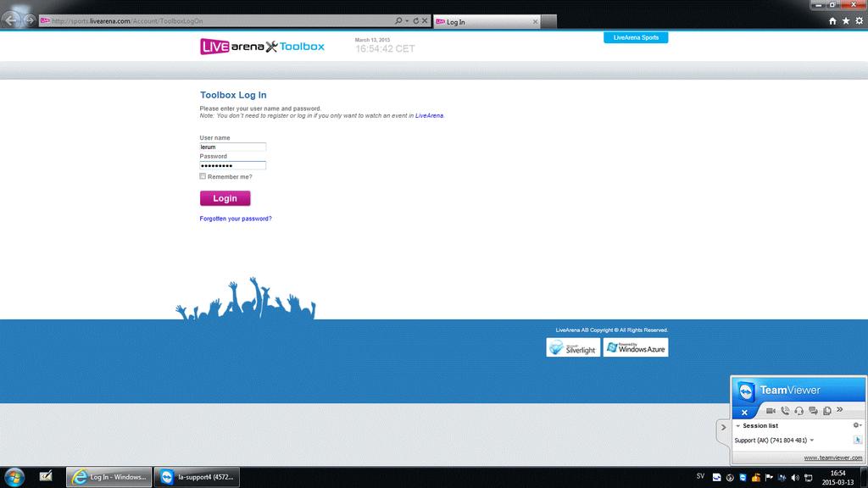Click the orange system tray icon
Viewport: 868px width, 488px height.
(x=755, y=478)
